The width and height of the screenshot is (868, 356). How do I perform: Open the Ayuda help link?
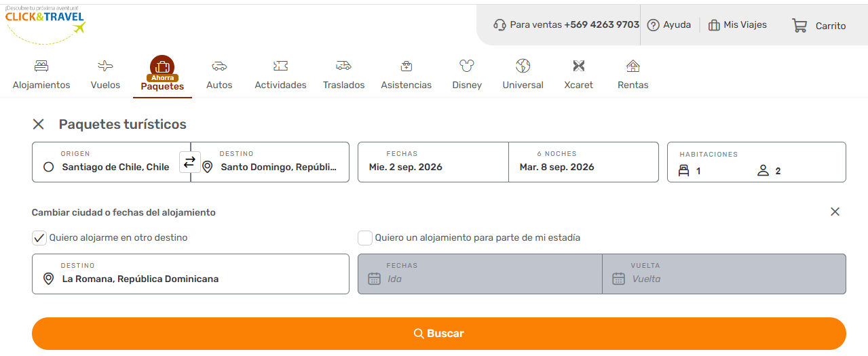[x=669, y=25]
